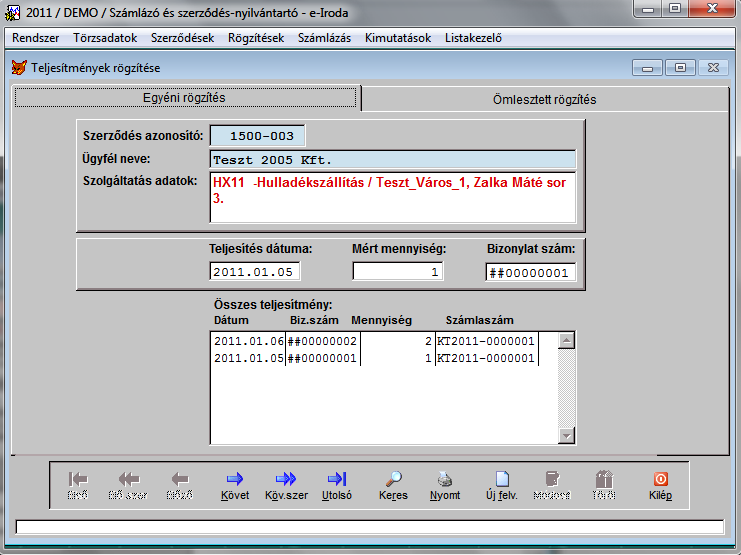Click the Követ next-record arrow button

(x=235, y=483)
